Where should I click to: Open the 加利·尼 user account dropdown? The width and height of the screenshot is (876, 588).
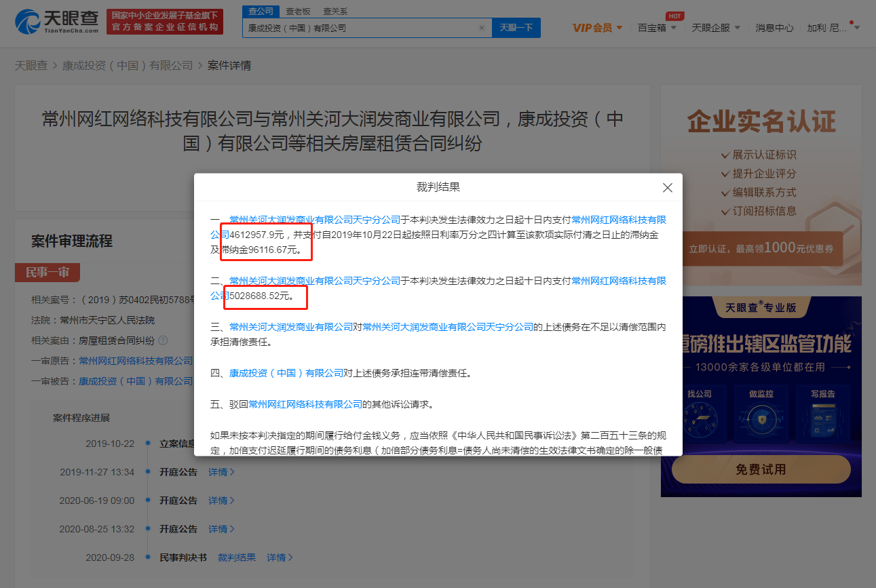[833, 28]
